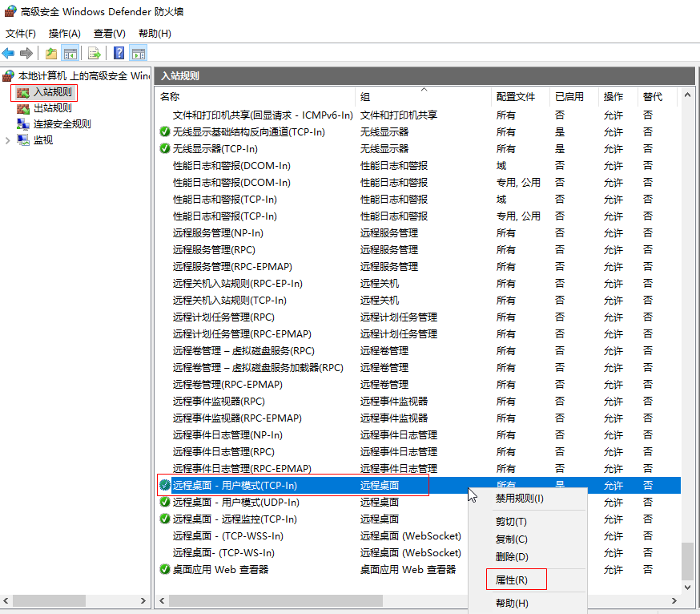
Task: Open the 操作(A) menu
Action: [65, 34]
